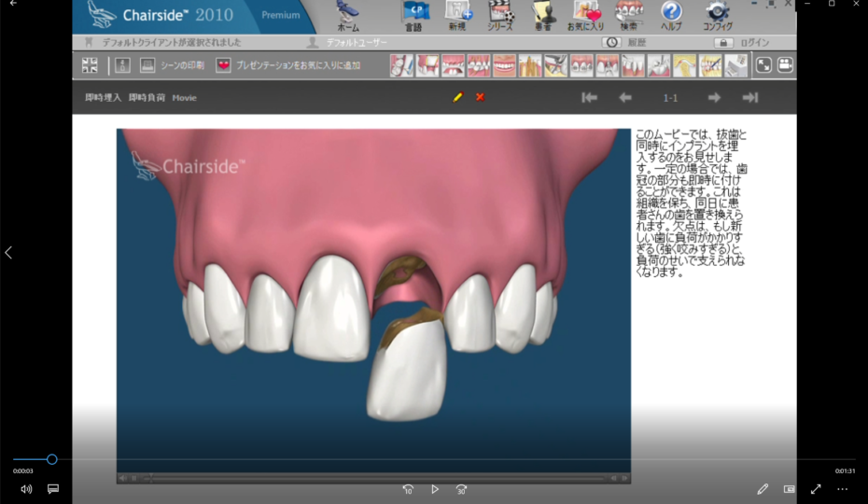Screen dimensions: 868x504
Task: Open お気に入り (Favorites) heart icon in top bar
Action: 586,16
